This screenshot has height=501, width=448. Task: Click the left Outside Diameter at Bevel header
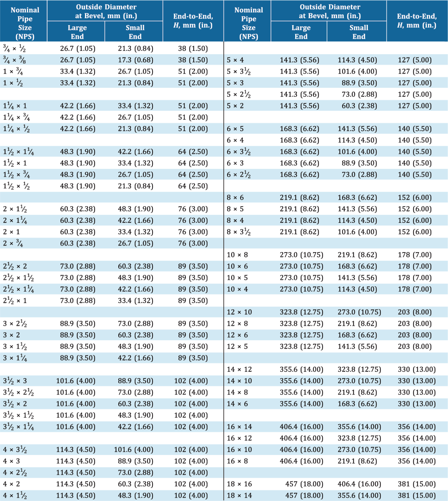[x=106, y=11]
